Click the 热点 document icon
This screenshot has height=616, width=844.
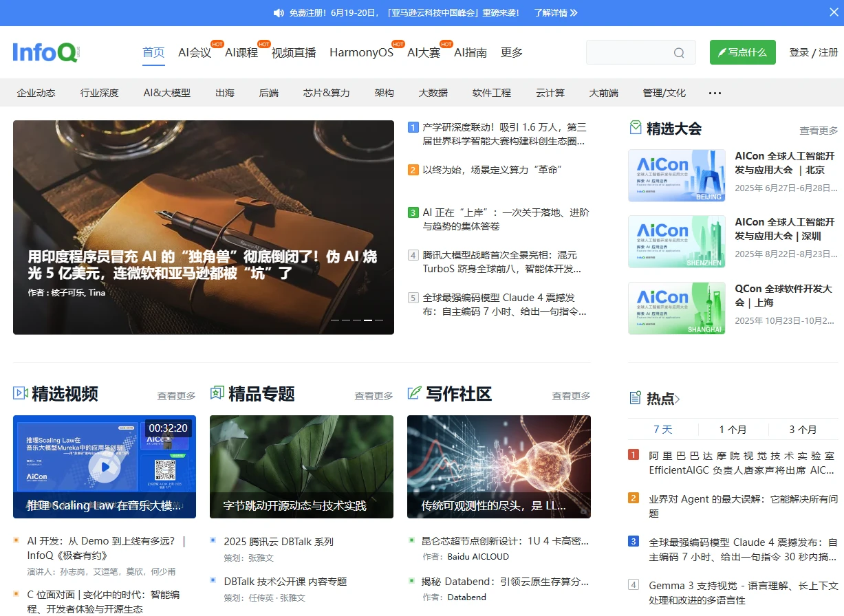[x=634, y=397]
